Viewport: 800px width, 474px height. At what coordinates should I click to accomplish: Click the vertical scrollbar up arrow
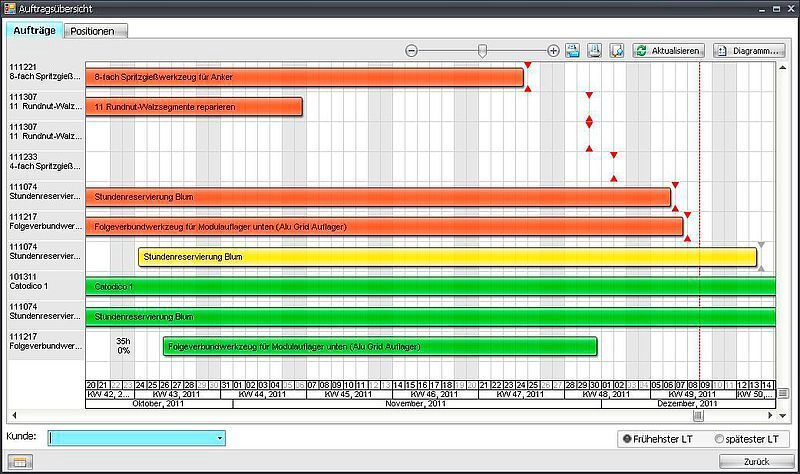[x=783, y=67]
